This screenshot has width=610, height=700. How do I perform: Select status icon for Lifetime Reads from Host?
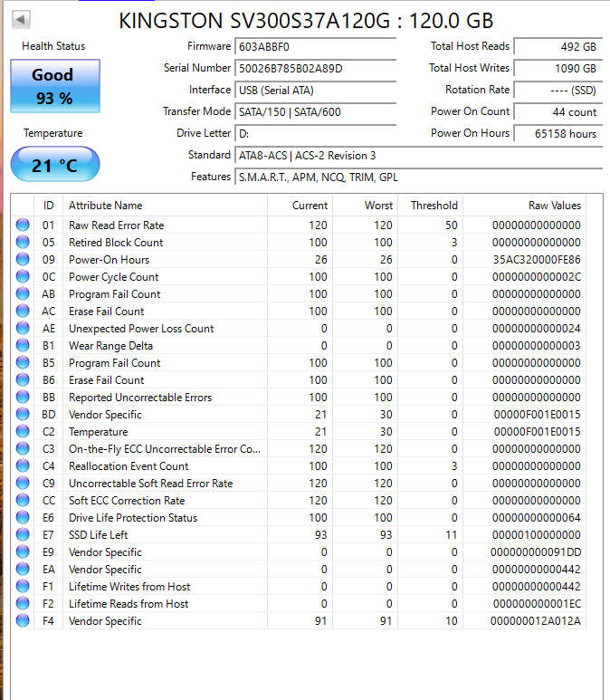pyautogui.click(x=23, y=603)
